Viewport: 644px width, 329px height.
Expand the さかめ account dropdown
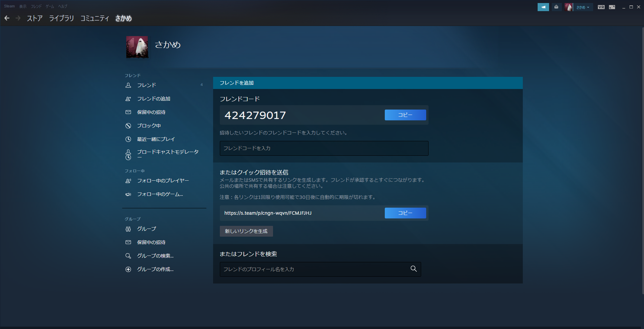[583, 7]
